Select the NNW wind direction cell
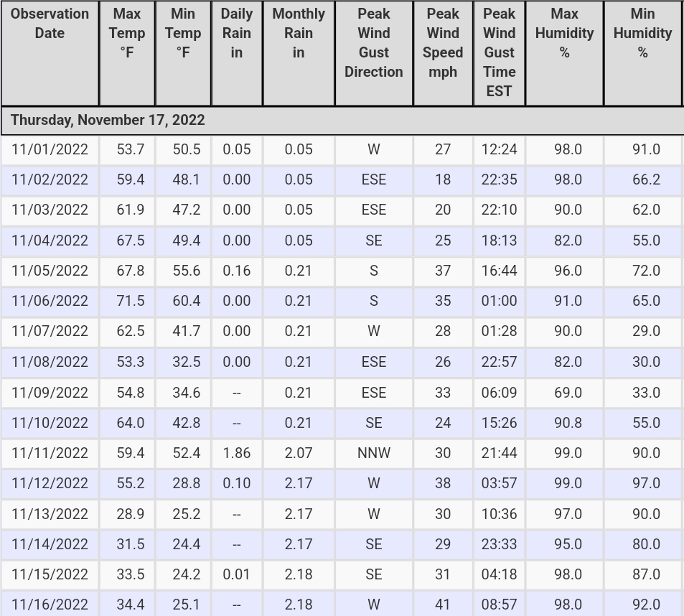Viewport: 684px width, 616px height. [374, 453]
